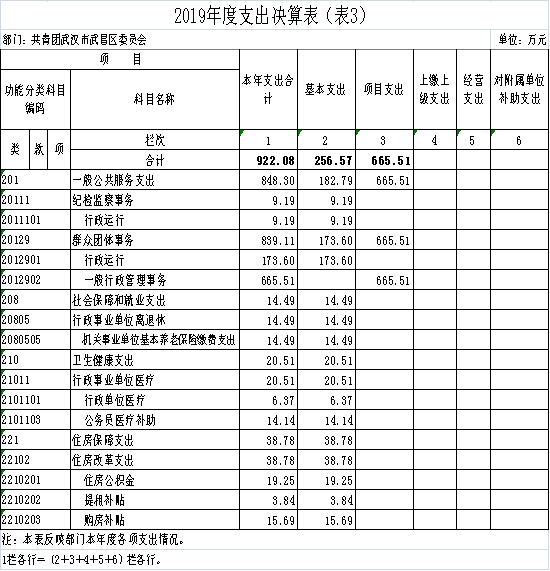
Task: Click the 公务员医疗补助 cell
Action: (x=155, y=420)
